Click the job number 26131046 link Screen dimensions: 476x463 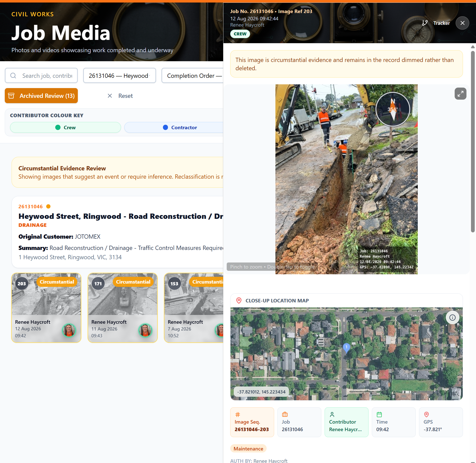pos(30,206)
